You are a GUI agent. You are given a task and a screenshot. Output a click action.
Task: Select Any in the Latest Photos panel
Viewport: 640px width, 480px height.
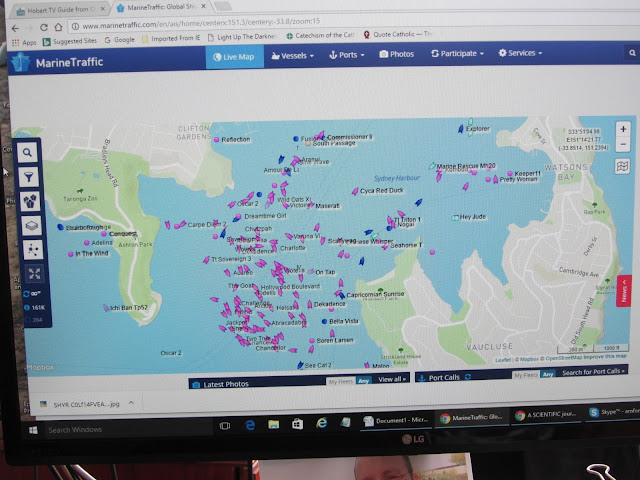point(363,380)
